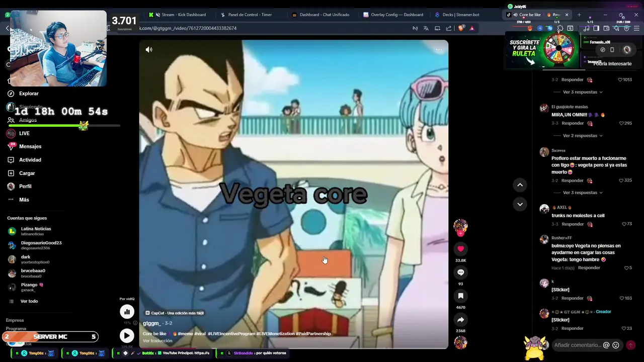644x362 pixels.
Task: Post comment with the red send arrow
Action: [x=630, y=345]
